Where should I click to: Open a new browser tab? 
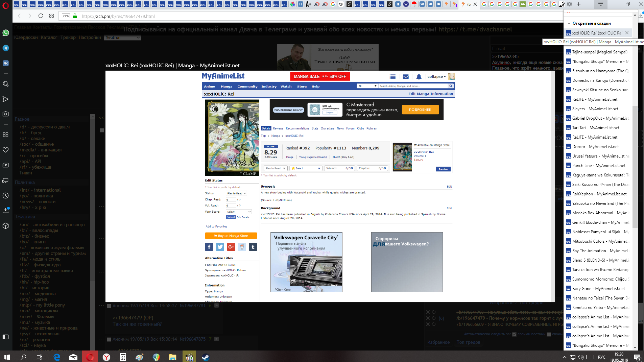click(578, 4)
